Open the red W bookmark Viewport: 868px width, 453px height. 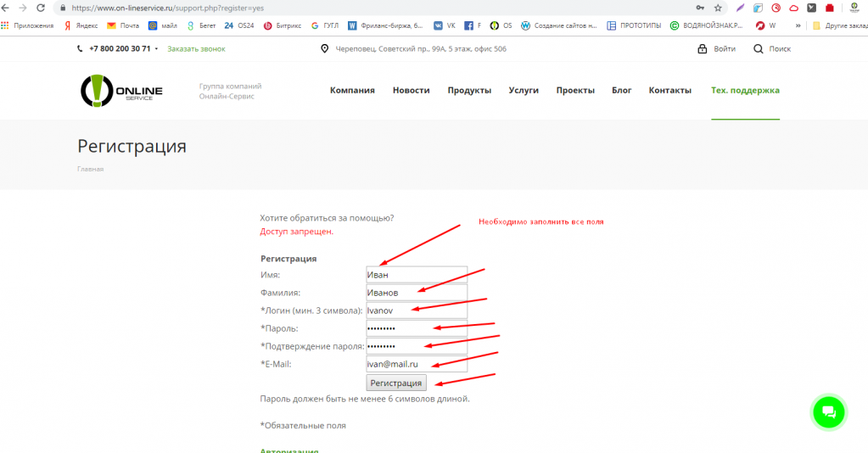click(x=766, y=25)
